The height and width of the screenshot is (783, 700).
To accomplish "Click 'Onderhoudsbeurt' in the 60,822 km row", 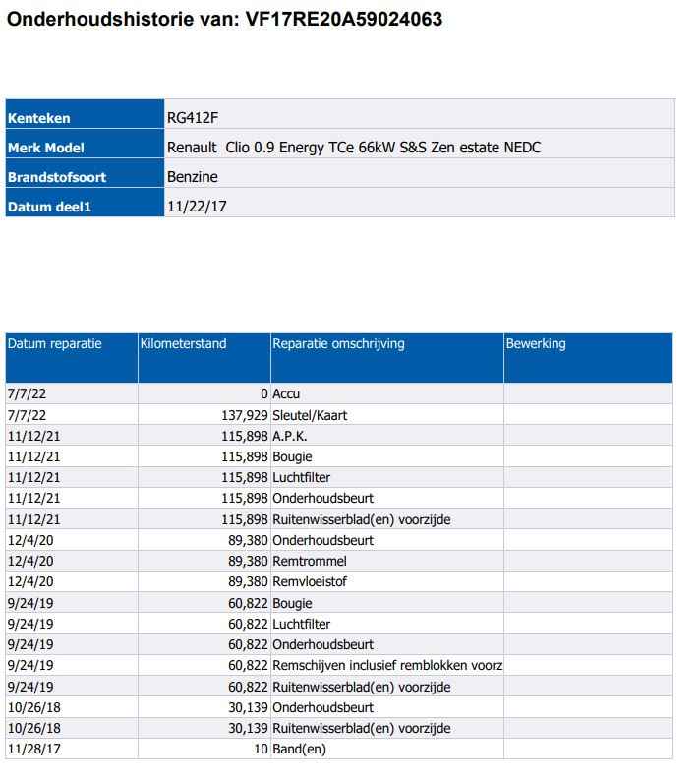I will point(322,644).
